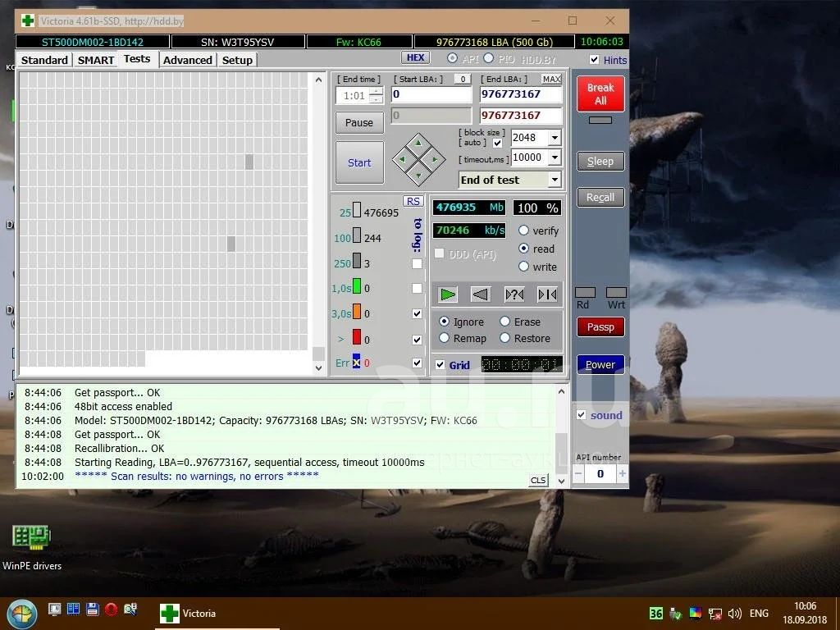840x630 pixels.
Task: Open the block size 2048 dropdown
Action: 555,138
